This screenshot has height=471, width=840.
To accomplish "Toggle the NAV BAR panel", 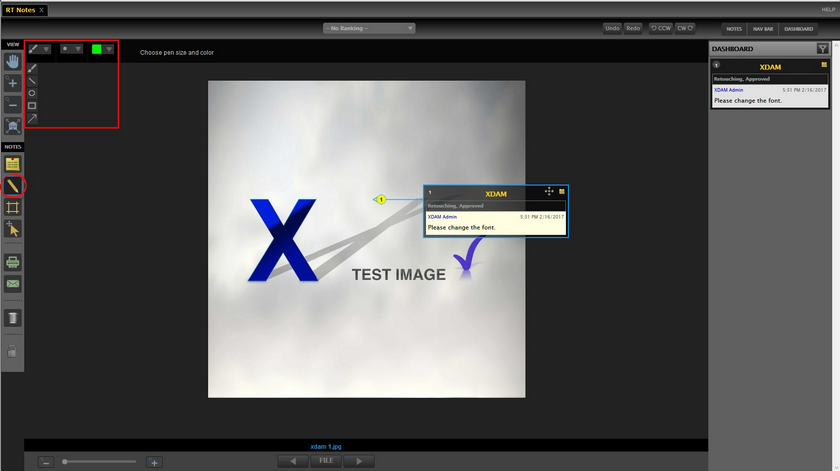I will tap(762, 29).
